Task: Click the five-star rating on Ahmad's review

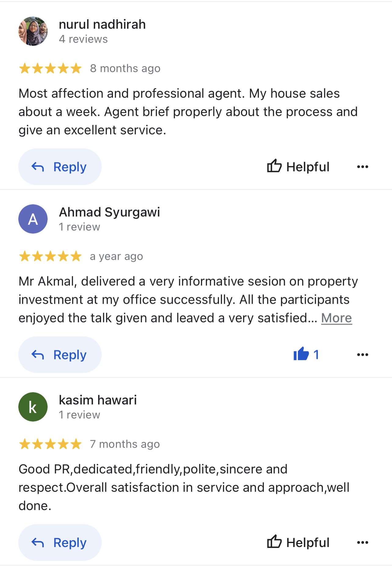Action: click(50, 256)
